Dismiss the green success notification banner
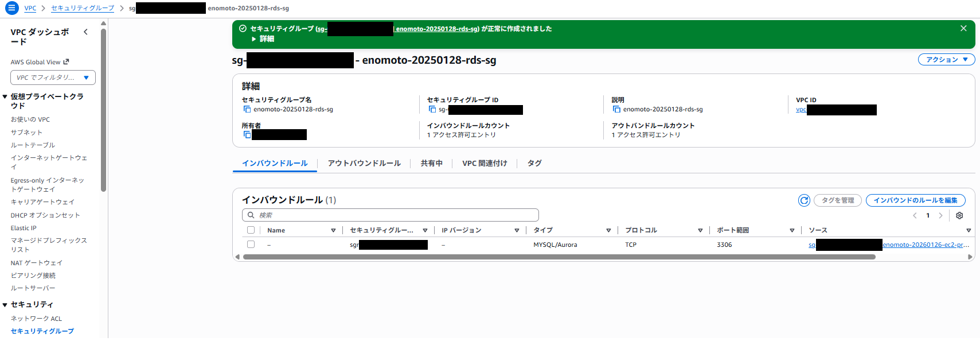The image size is (980, 341). click(963, 29)
